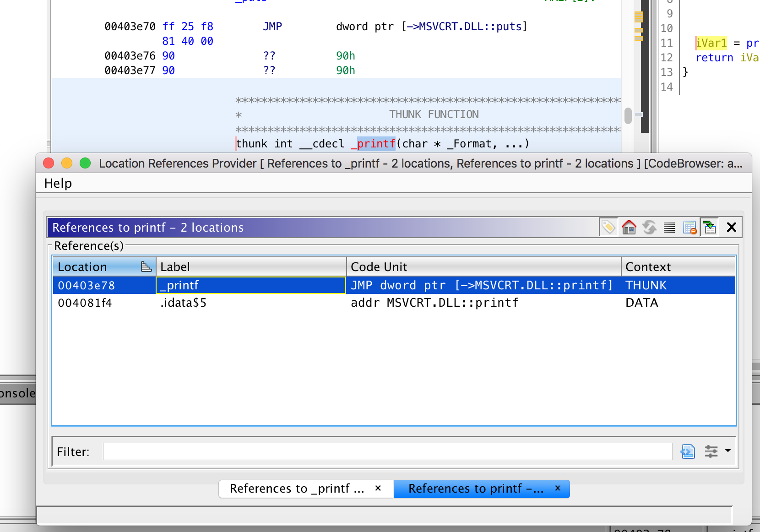Open the filter settings dropdown arrow
Image resolution: width=760 pixels, height=532 pixels.
pos(728,451)
